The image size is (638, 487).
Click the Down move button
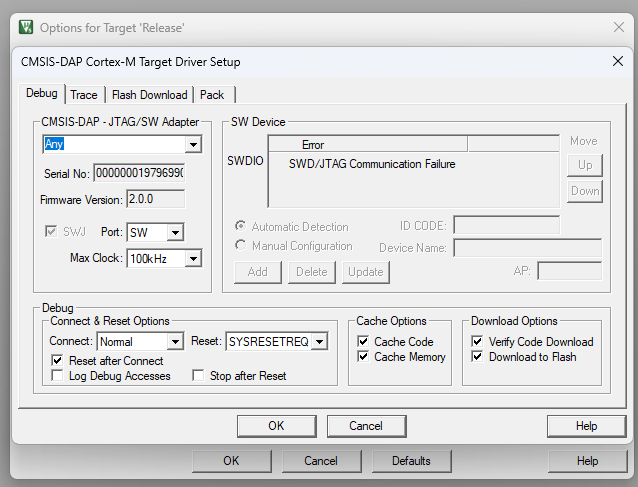point(585,191)
